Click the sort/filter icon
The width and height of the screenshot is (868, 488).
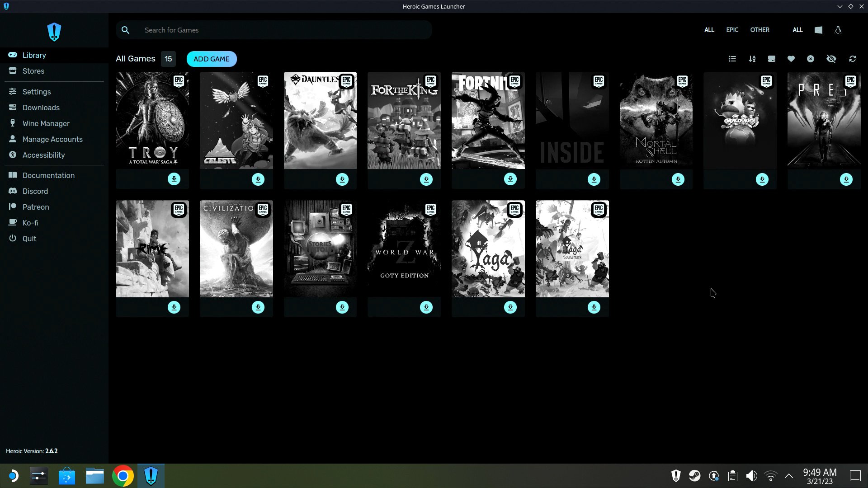pos(752,58)
